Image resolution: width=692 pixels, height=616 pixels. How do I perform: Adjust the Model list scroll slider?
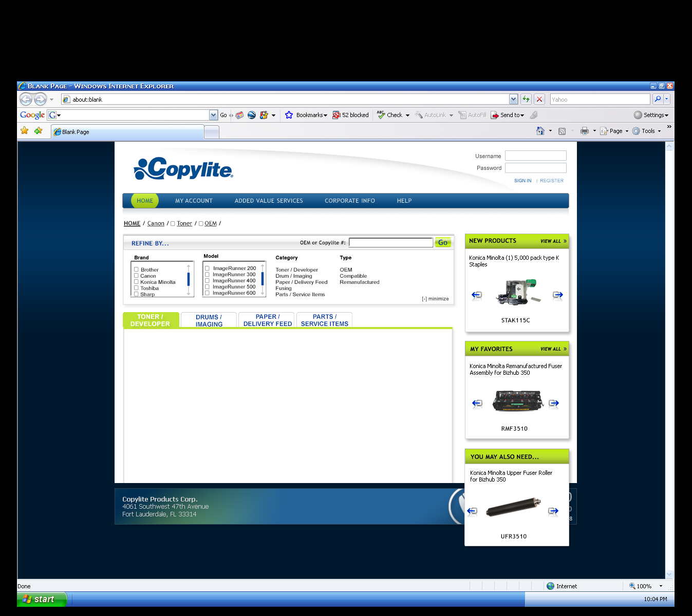263,278
